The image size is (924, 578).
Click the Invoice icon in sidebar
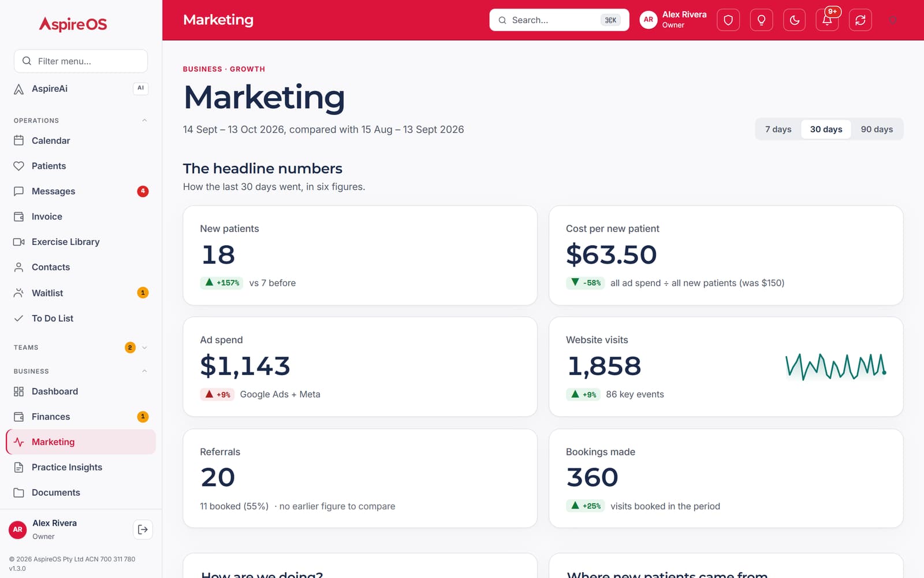pos(19,217)
